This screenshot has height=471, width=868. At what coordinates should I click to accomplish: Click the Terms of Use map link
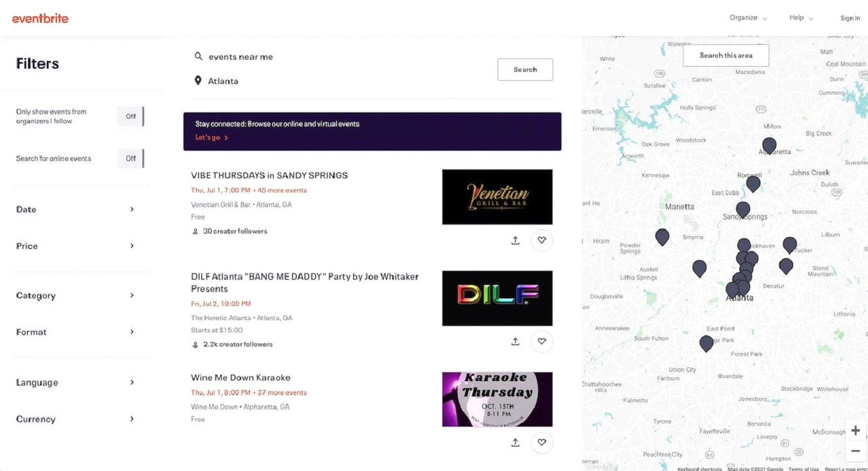click(x=803, y=468)
